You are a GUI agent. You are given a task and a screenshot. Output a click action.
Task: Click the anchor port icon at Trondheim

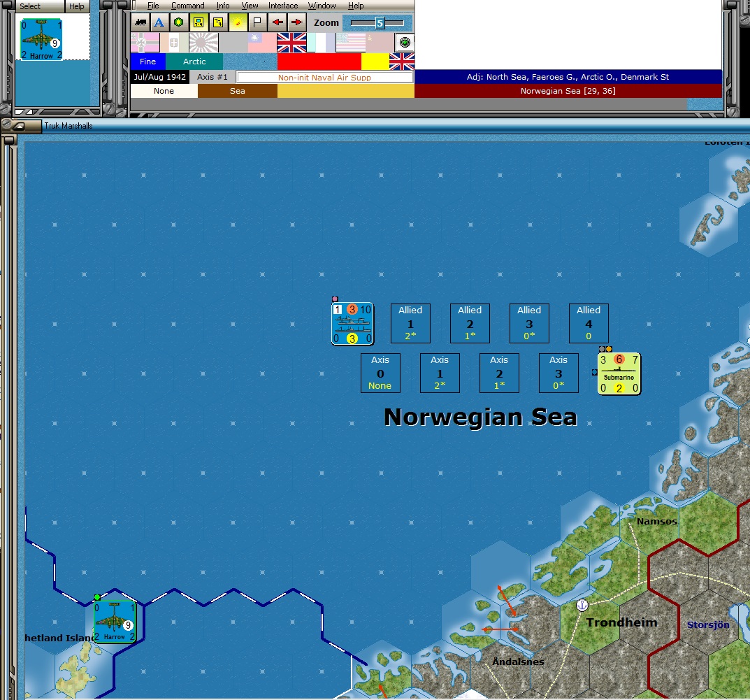pos(582,606)
